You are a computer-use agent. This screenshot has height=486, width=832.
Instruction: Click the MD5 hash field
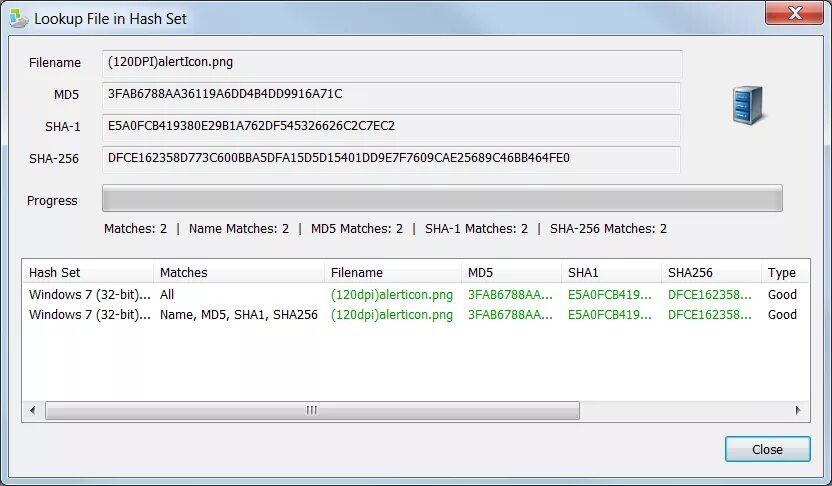(x=392, y=95)
